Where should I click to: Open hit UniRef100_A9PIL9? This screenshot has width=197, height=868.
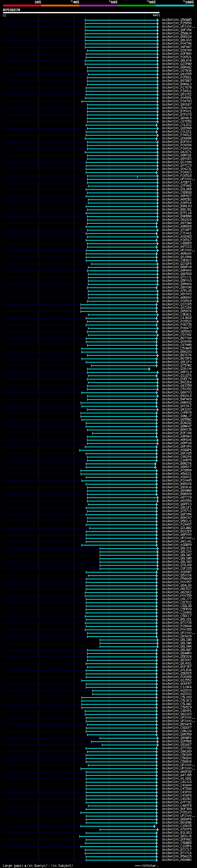[x=177, y=372]
